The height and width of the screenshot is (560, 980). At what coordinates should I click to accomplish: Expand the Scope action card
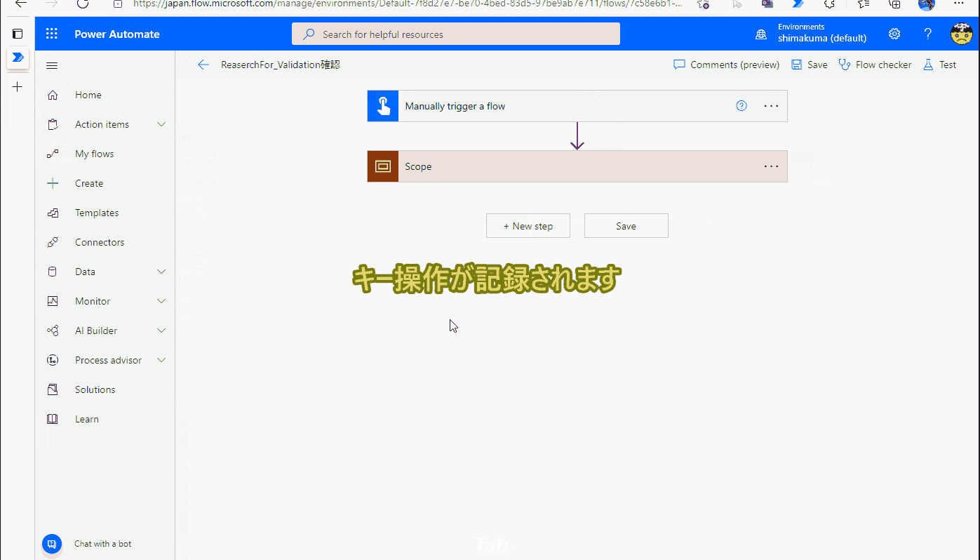(577, 166)
